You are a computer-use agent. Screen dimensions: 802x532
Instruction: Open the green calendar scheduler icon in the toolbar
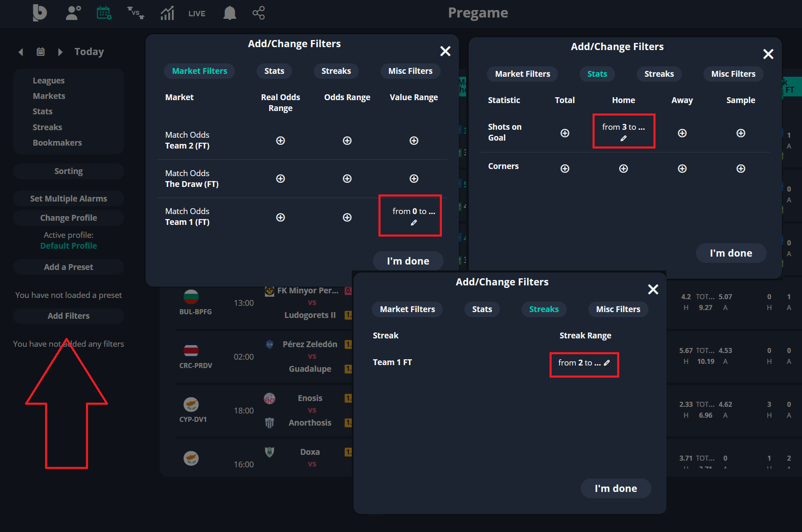pyautogui.click(x=104, y=13)
